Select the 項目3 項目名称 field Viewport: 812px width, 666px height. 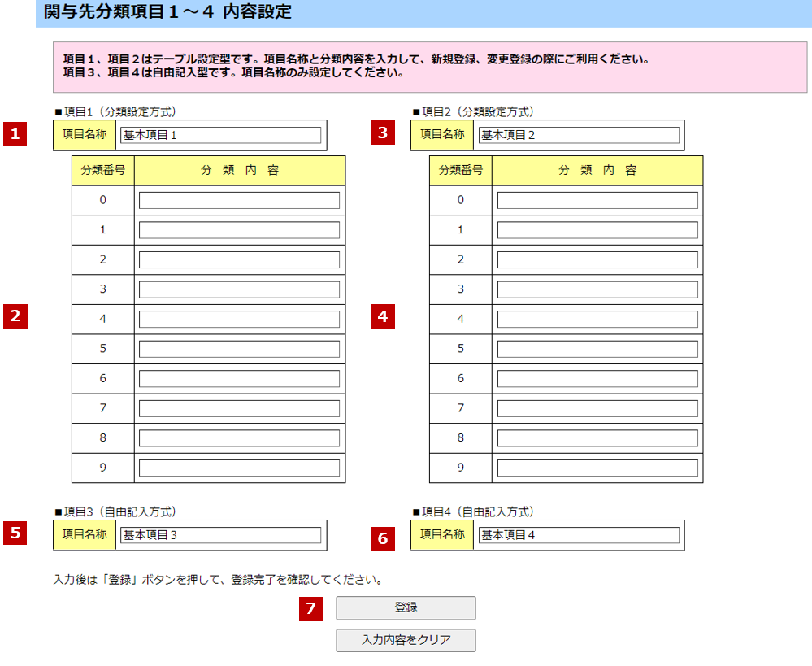220,535
